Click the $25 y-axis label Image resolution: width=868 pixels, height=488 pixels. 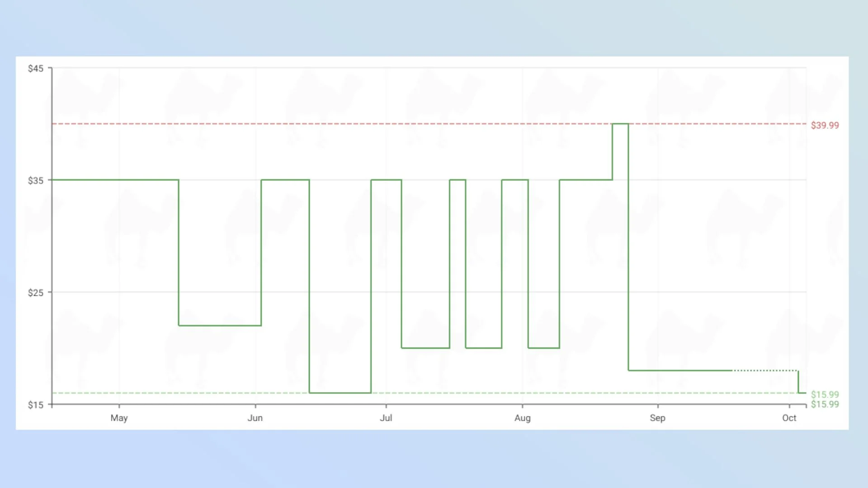[36, 293]
